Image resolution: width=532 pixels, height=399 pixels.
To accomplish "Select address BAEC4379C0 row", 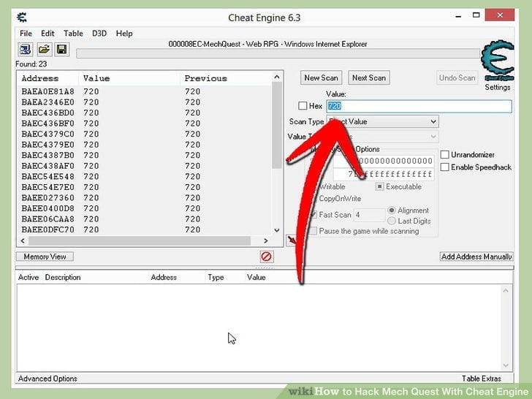I will [145, 134].
